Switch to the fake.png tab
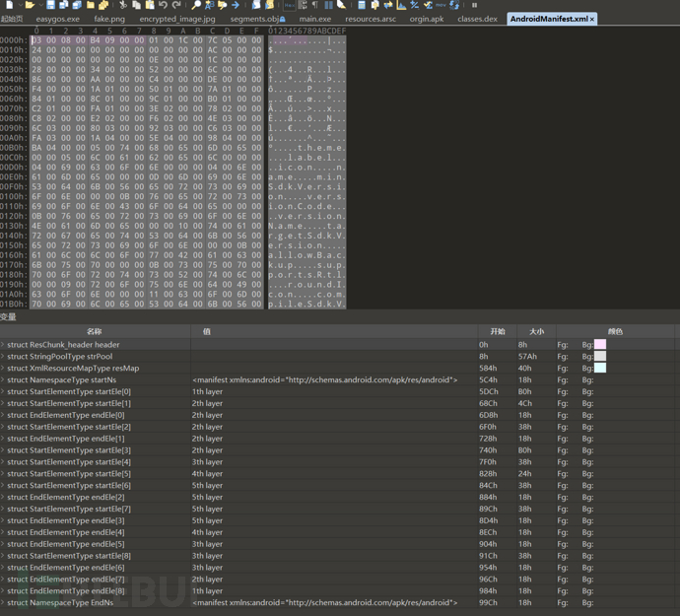The image size is (680, 616). [x=109, y=19]
